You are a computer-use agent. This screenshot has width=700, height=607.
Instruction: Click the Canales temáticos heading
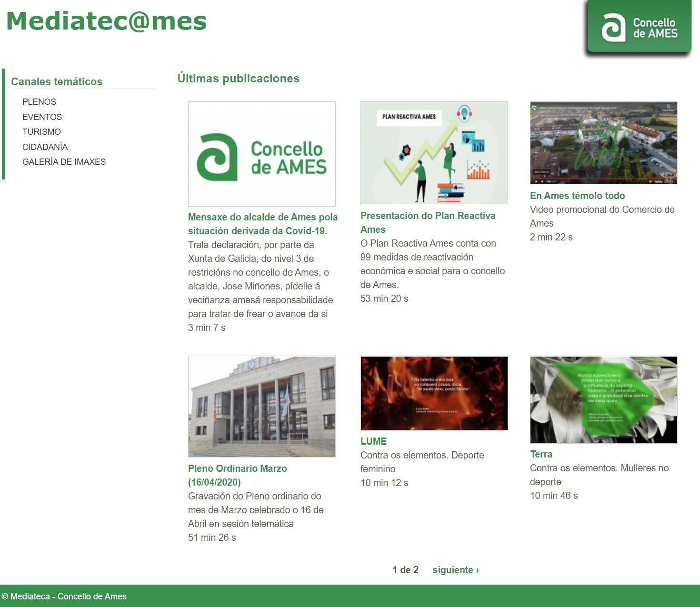[x=57, y=81]
